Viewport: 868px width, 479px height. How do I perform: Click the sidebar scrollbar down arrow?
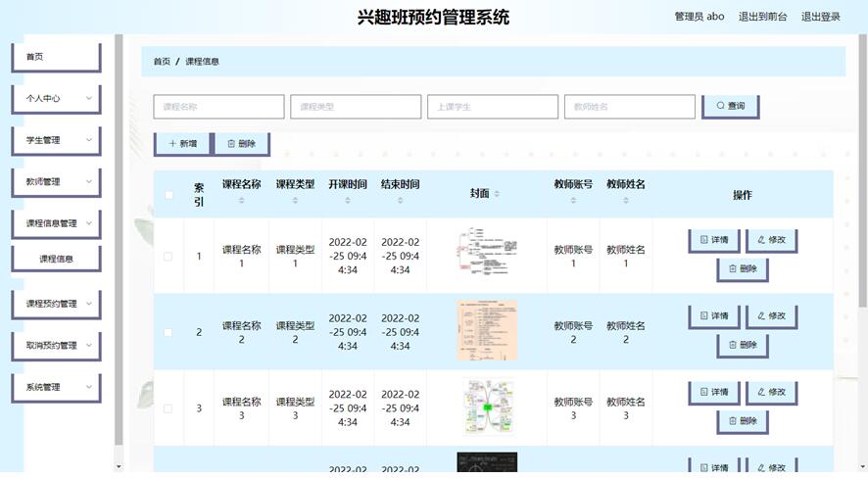pos(119,467)
